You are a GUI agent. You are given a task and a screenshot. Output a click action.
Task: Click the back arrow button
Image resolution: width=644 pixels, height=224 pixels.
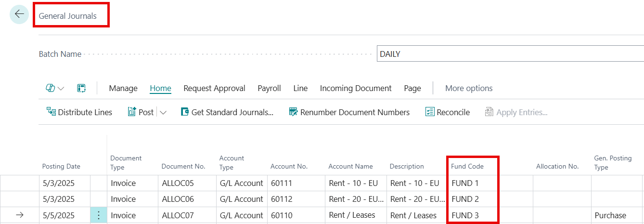[x=19, y=14]
